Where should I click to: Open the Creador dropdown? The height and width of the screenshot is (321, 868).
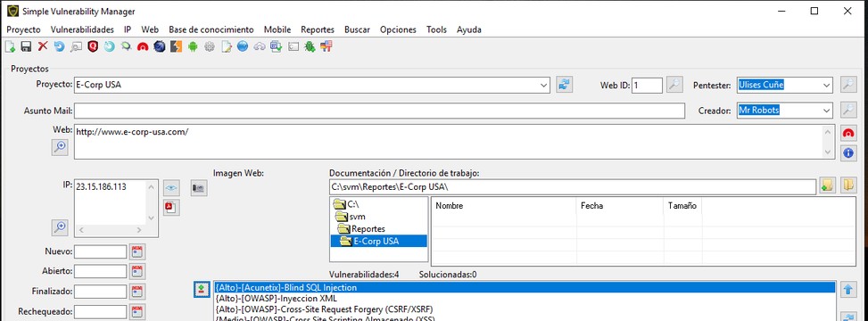point(826,111)
